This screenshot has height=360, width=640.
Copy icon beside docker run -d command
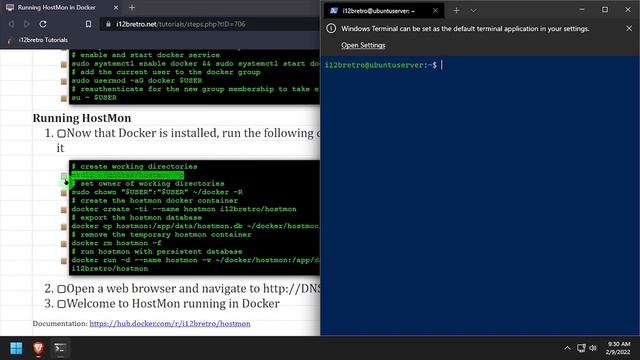pyautogui.click(x=64, y=261)
